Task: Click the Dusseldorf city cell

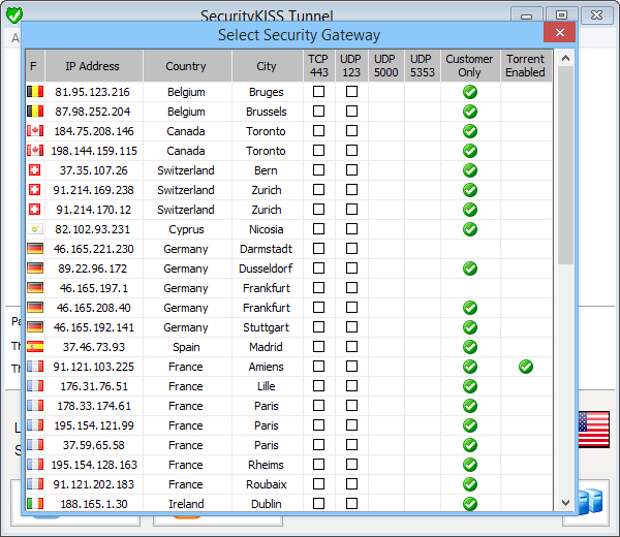Action: 266,268
